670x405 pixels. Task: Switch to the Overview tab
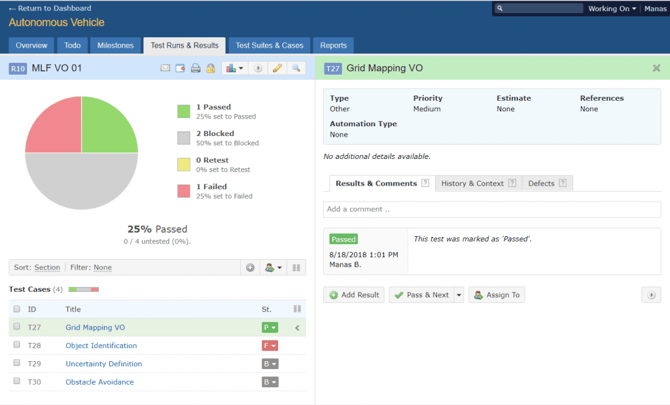(31, 45)
